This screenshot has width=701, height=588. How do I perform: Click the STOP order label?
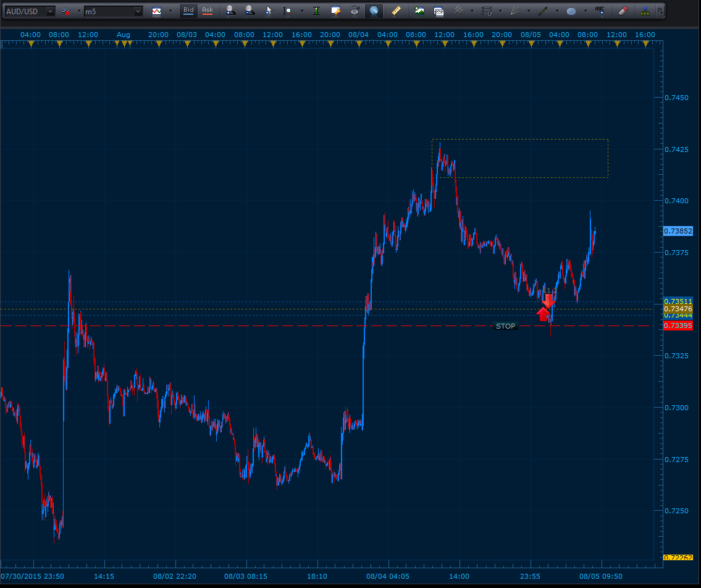pyautogui.click(x=505, y=326)
